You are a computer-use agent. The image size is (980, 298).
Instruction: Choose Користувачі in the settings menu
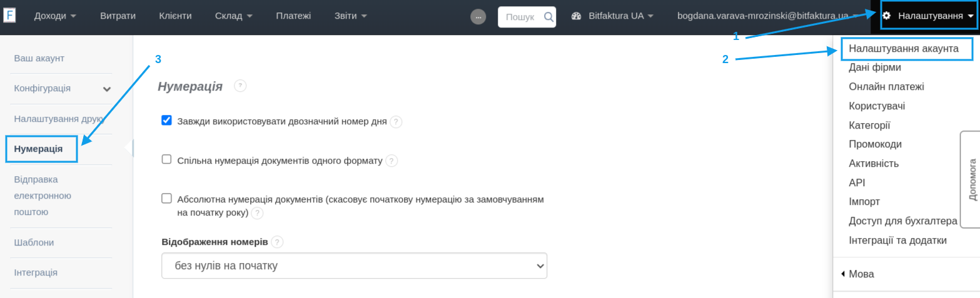[876, 106]
